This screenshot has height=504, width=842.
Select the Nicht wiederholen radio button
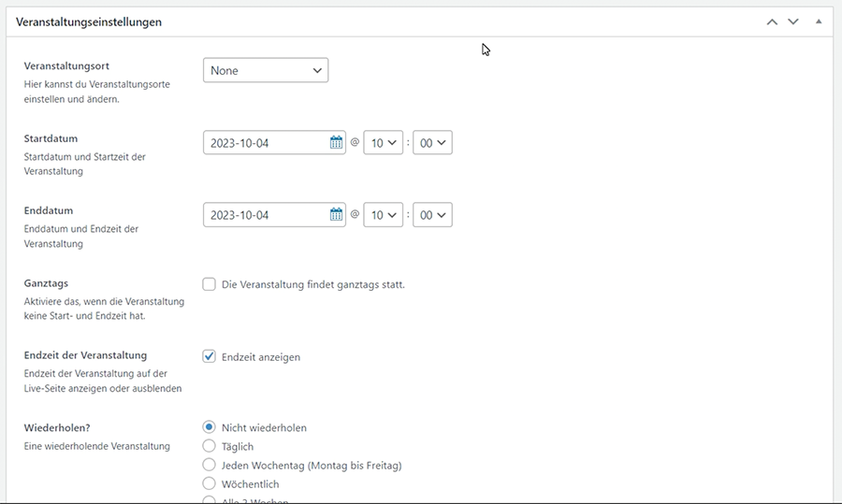tap(210, 427)
